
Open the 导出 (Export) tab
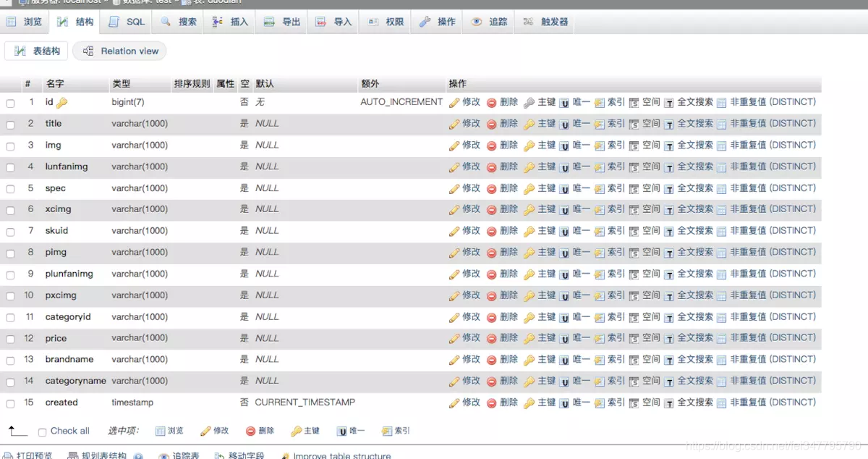[281, 22]
